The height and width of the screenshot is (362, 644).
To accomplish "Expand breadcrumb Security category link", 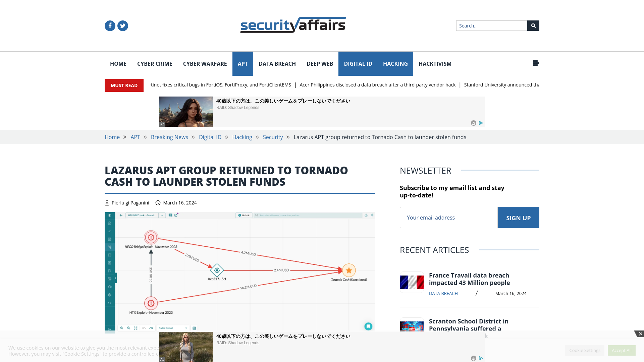I will [x=273, y=137].
